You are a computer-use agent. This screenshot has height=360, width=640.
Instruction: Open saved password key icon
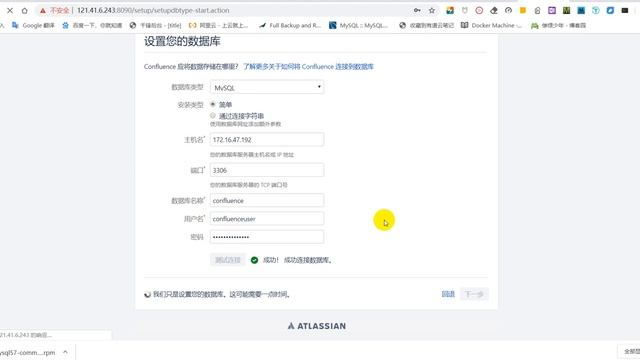point(417,11)
